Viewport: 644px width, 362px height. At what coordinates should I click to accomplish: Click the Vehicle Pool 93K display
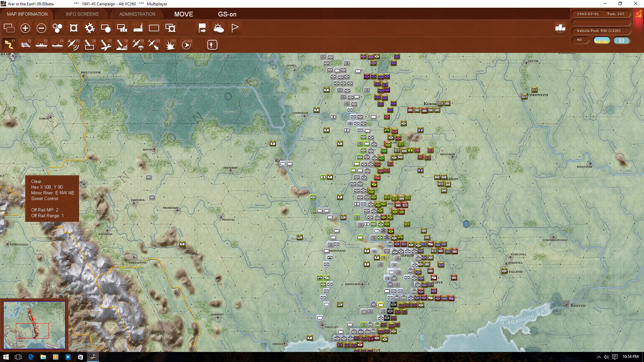601,31
